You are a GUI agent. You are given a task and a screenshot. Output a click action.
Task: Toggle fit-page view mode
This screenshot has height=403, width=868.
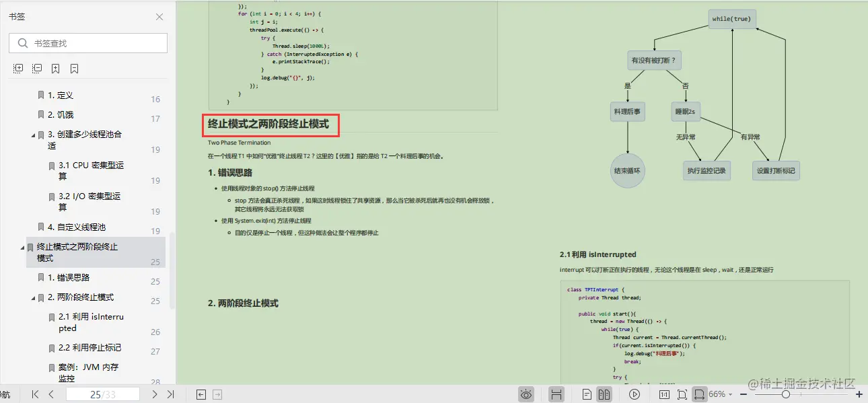[682, 394]
